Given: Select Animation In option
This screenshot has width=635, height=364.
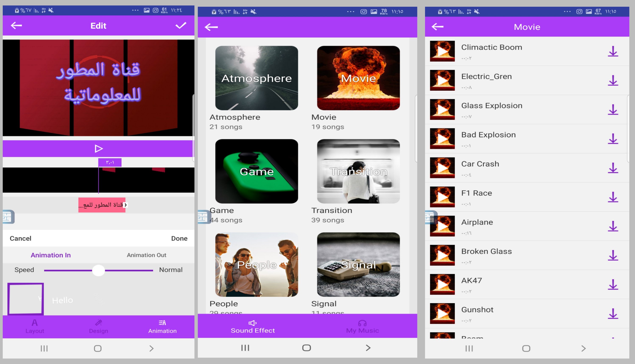Looking at the screenshot, I should [51, 255].
